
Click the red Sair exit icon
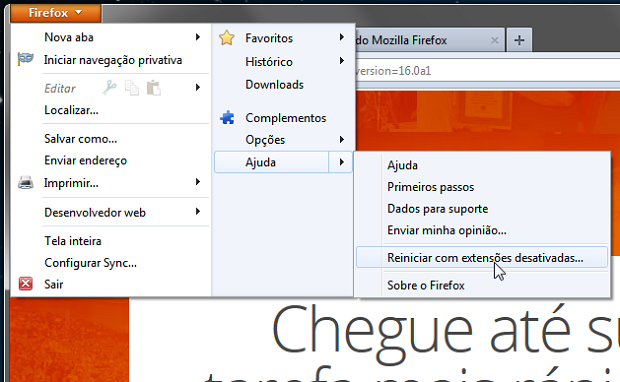point(26,284)
